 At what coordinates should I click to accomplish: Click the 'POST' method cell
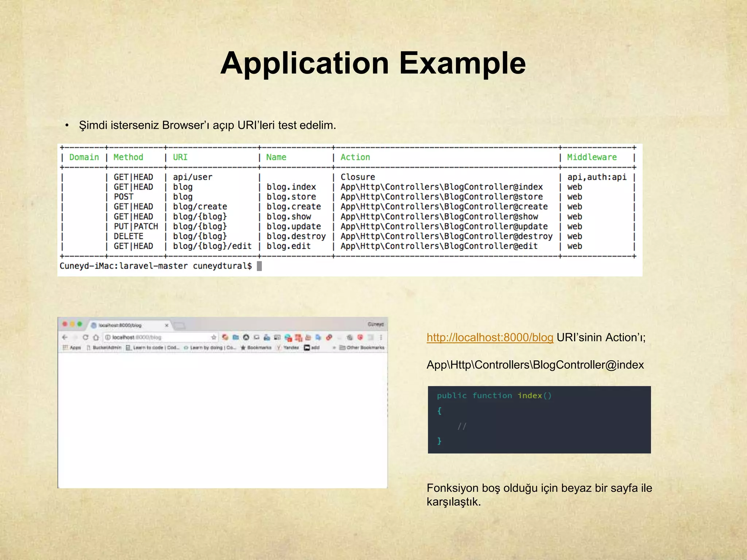coord(124,197)
